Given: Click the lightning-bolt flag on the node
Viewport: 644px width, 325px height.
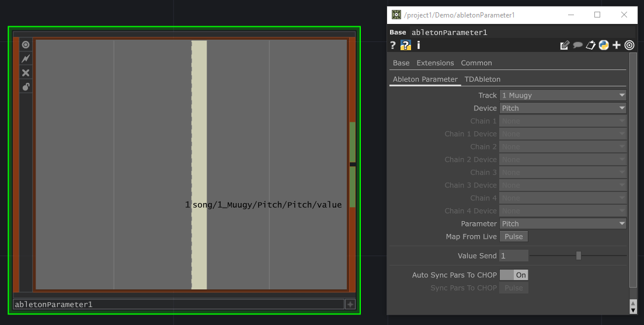Looking at the screenshot, I should pos(26,59).
